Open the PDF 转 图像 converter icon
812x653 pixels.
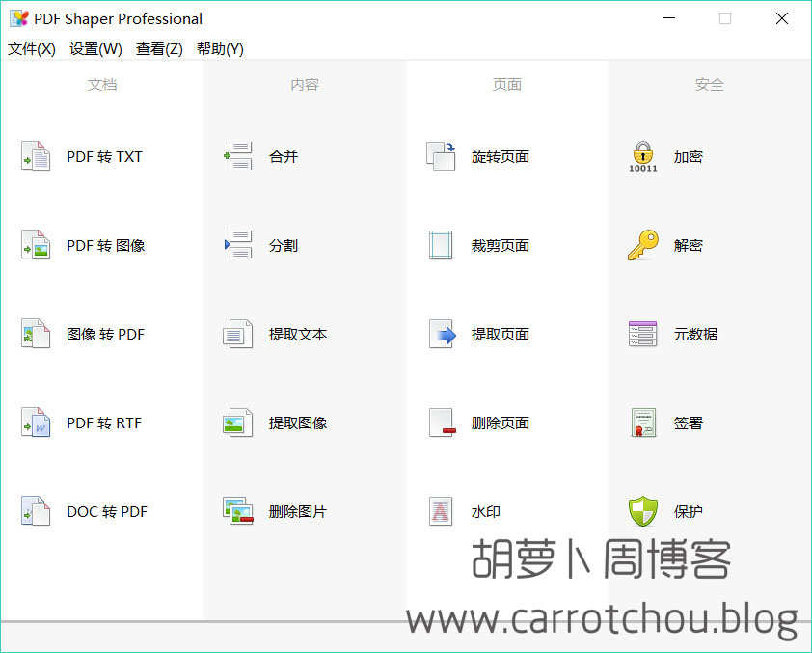point(36,245)
